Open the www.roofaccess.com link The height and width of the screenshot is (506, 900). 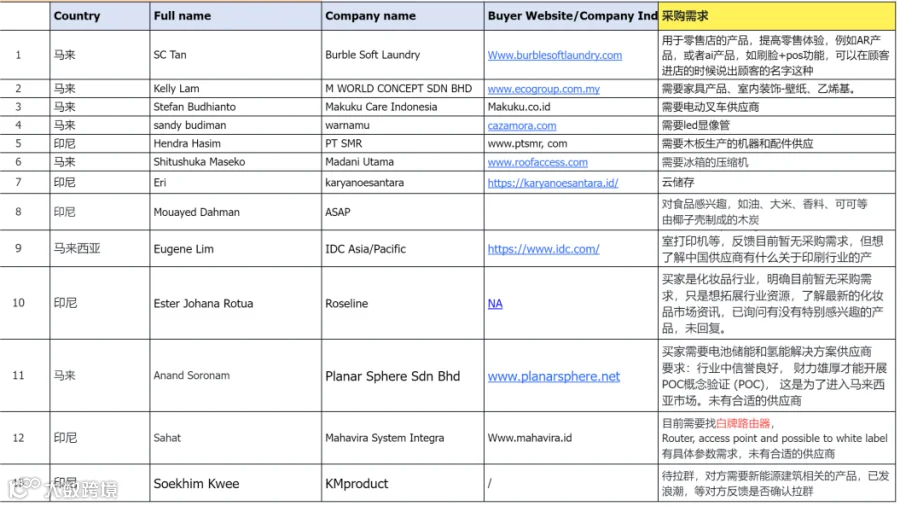(x=537, y=162)
